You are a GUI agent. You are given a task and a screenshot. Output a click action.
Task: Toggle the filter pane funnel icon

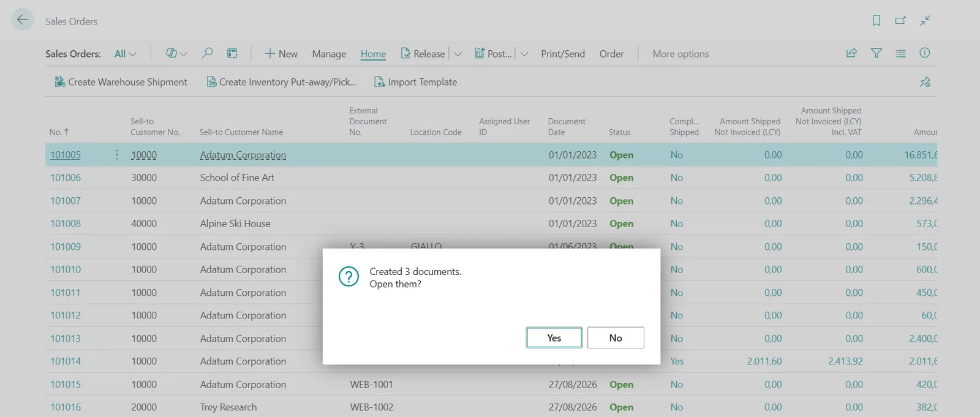[876, 53]
